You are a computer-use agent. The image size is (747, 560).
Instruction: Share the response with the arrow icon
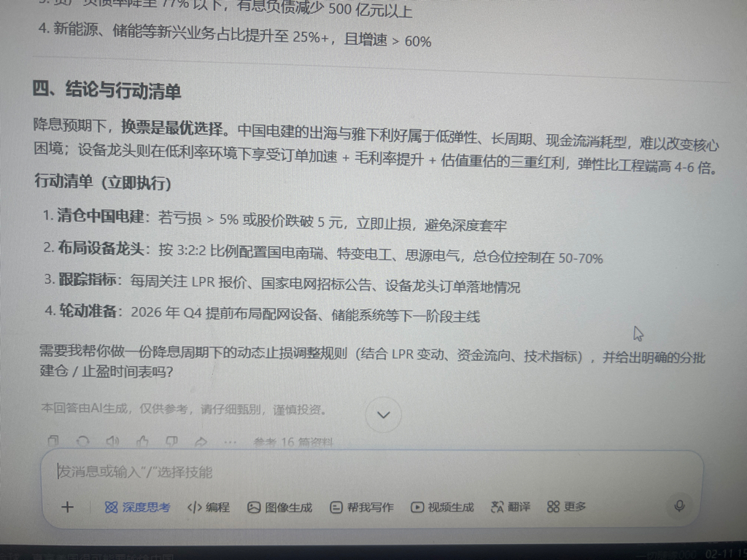[x=201, y=442]
